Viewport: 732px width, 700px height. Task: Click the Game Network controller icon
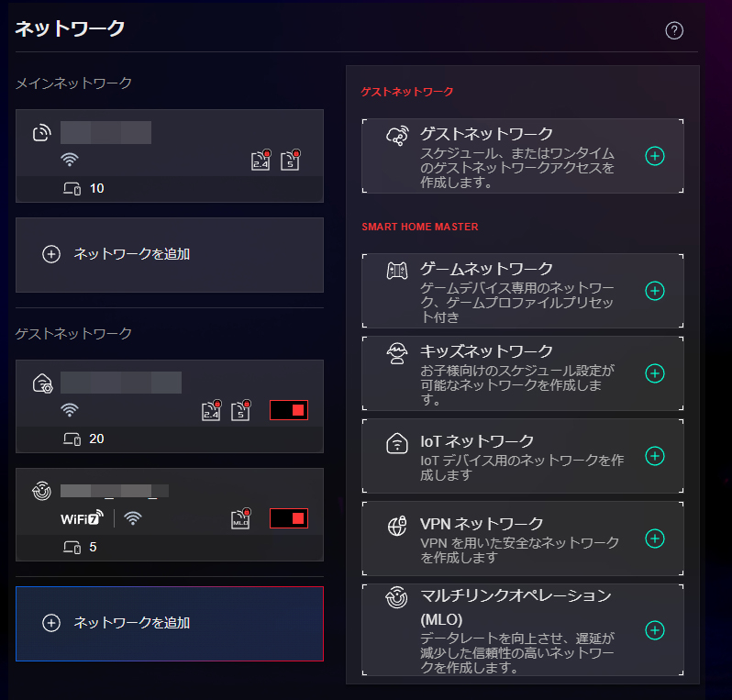coord(397,272)
